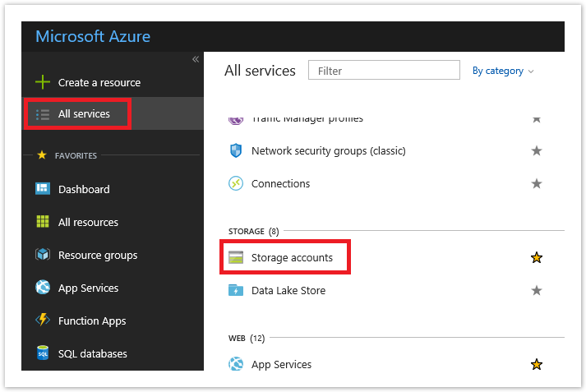Click the Function Apps lightning icon
The image size is (586, 392).
tap(43, 320)
